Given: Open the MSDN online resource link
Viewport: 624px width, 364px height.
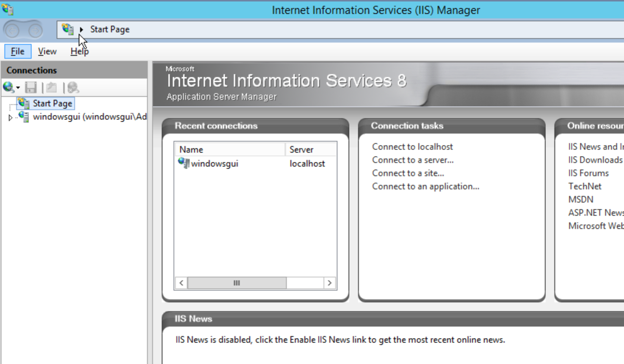Looking at the screenshot, I should point(580,200).
